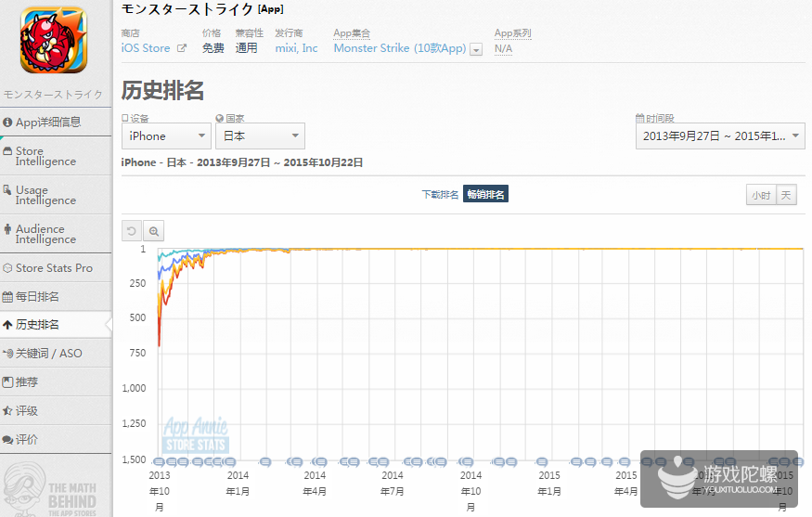Open the iOS Store link

coord(146,48)
